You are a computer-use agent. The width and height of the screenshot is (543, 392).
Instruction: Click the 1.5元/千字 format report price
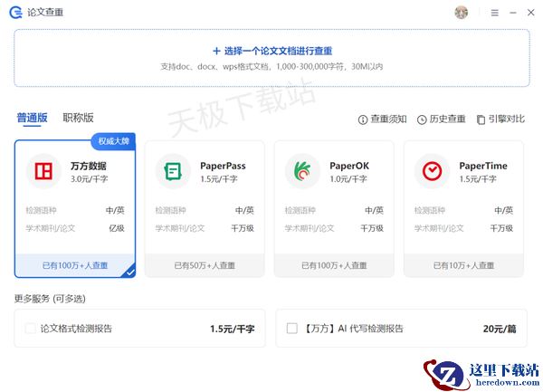coord(233,329)
